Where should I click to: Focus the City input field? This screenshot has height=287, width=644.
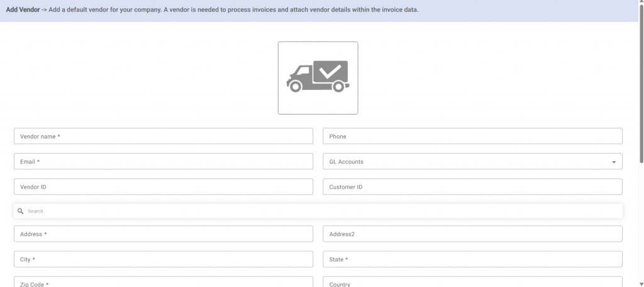pyautogui.click(x=164, y=259)
